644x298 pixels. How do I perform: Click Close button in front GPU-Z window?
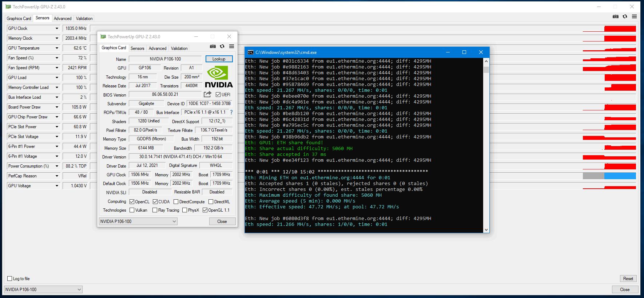[x=222, y=221]
